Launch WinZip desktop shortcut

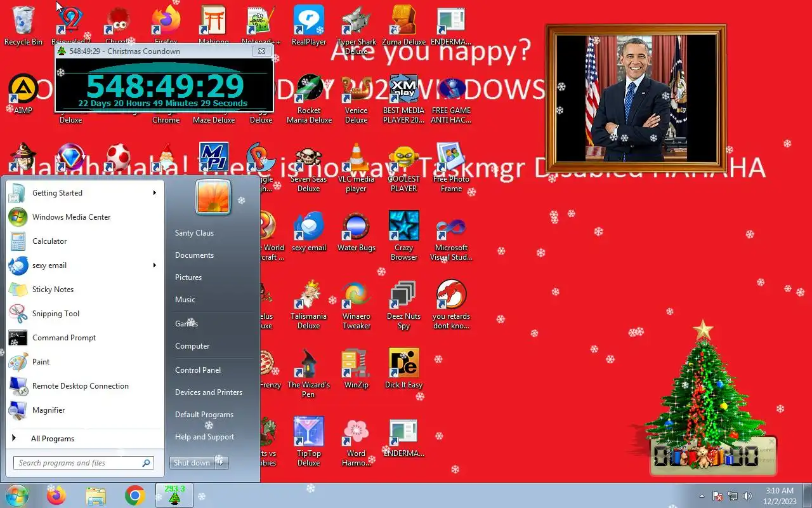click(357, 369)
